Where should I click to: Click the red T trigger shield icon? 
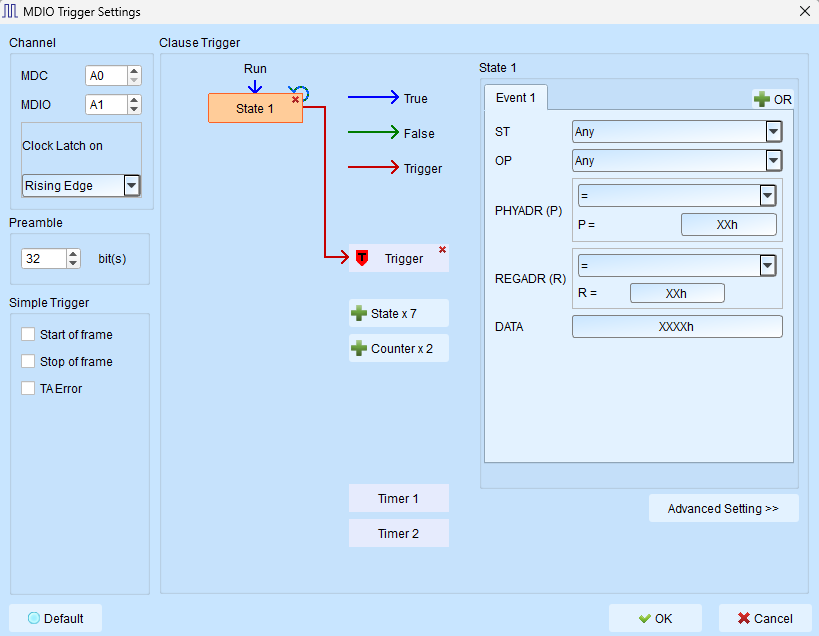click(362, 258)
